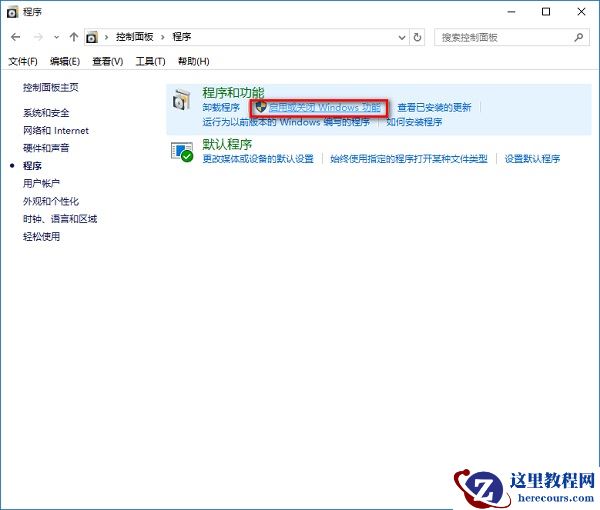Open 外观和个性化 category
Viewport: 600px width, 510px height.
(x=51, y=201)
